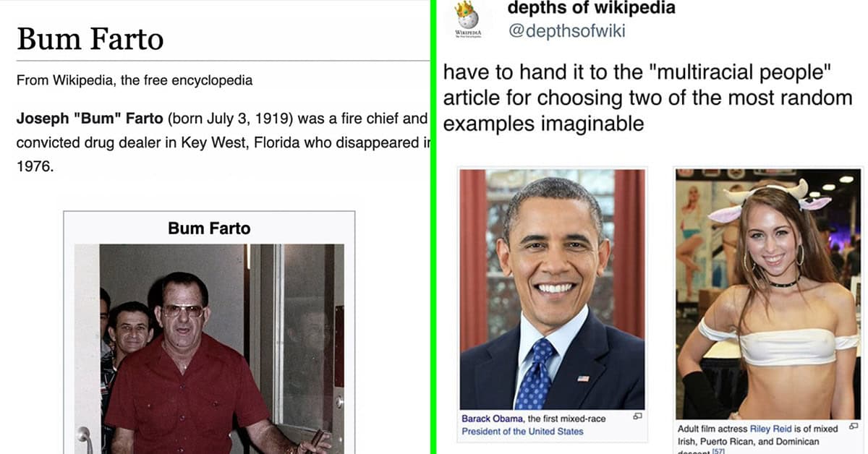This screenshot has width=868, height=454.
Task: Click the Bum Farto infobox title
Action: pyautogui.click(x=209, y=228)
